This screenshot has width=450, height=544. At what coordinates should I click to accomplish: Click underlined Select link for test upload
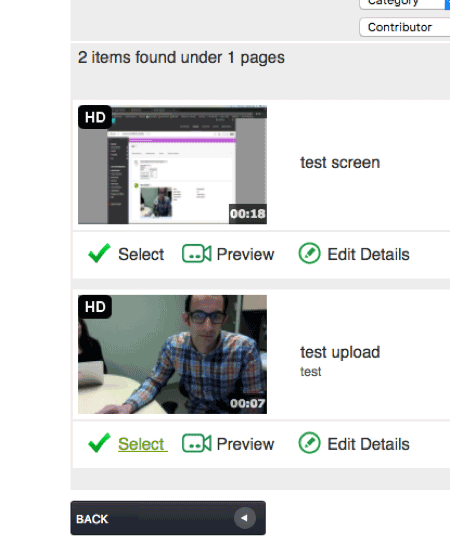pos(143,444)
